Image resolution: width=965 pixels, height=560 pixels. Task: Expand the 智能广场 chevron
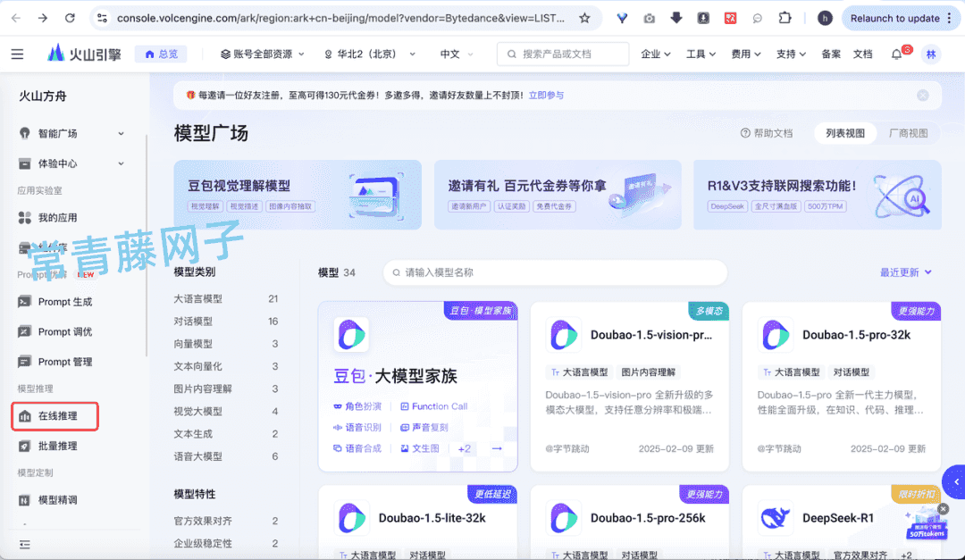(121, 134)
